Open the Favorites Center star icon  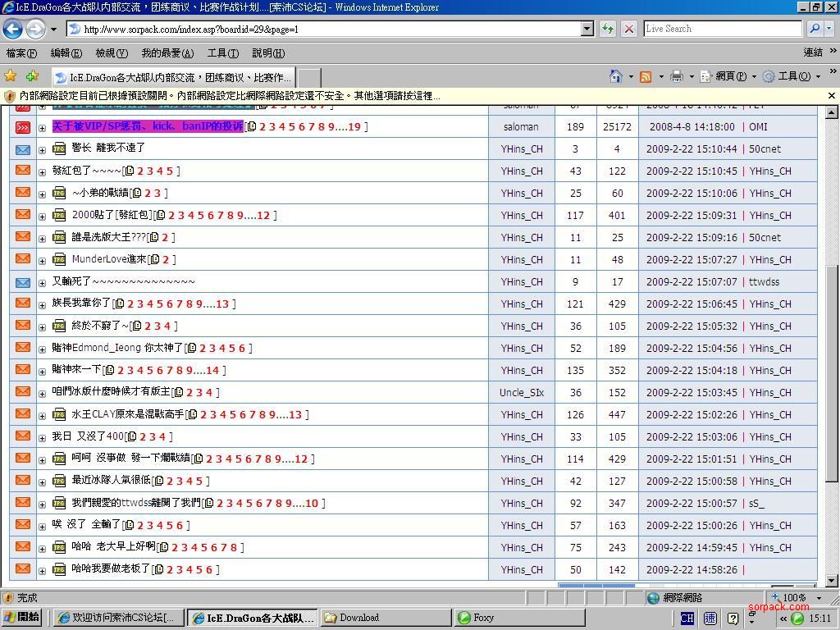[x=11, y=76]
